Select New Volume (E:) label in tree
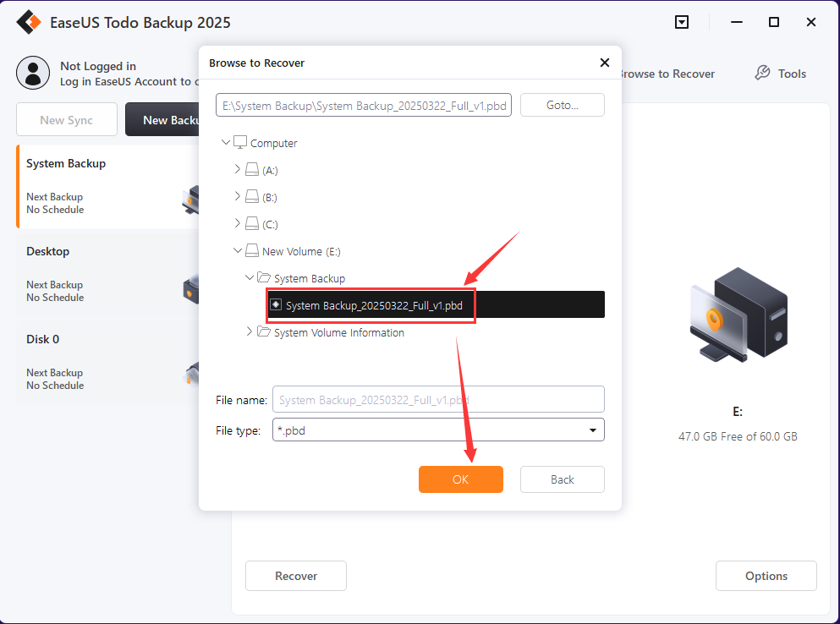The image size is (840, 624). (301, 251)
